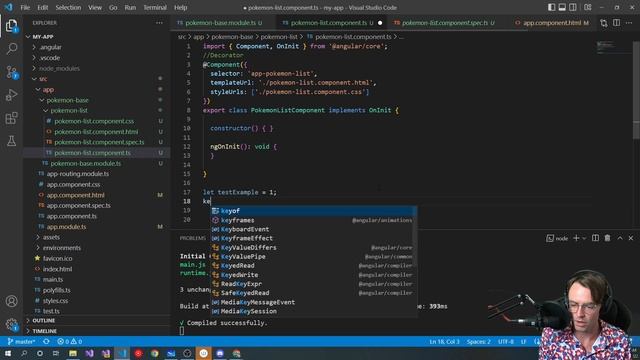Open the terminal launch profile dropdown arrow
Viewport: 640px width, 360px height.
(584, 238)
